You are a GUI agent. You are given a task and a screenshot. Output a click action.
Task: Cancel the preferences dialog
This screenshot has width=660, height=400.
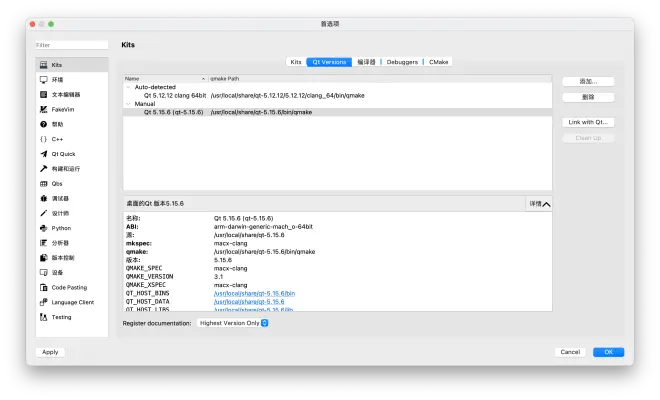coord(570,352)
